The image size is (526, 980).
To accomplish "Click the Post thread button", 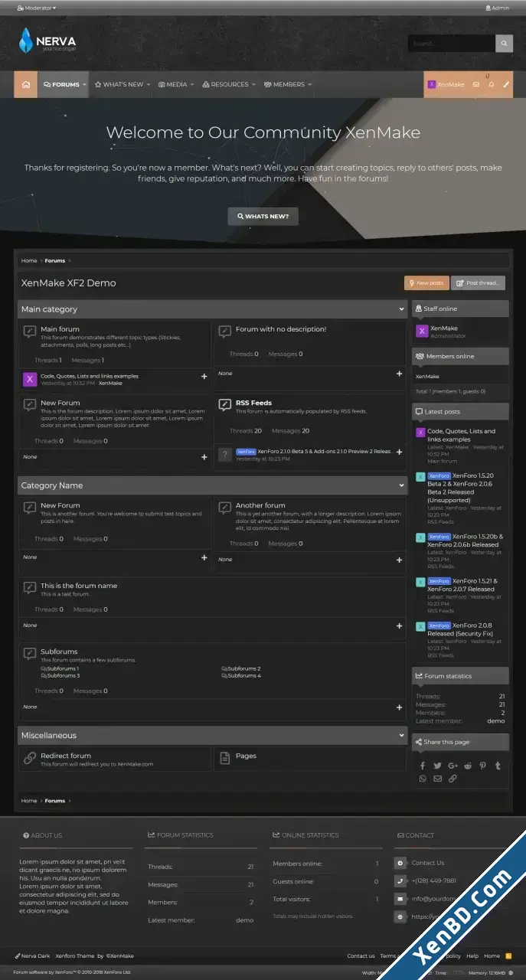I will pyautogui.click(x=478, y=283).
